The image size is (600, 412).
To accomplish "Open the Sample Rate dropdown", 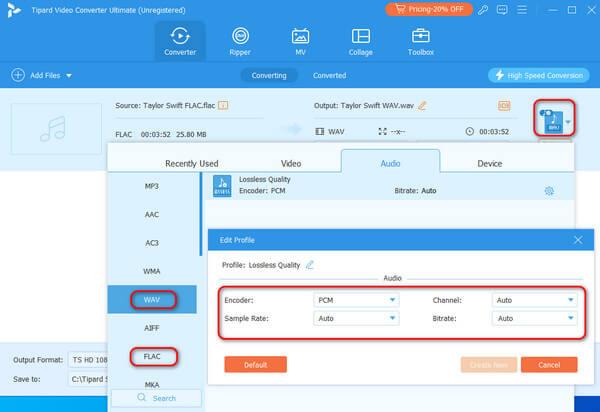I will [x=356, y=318].
